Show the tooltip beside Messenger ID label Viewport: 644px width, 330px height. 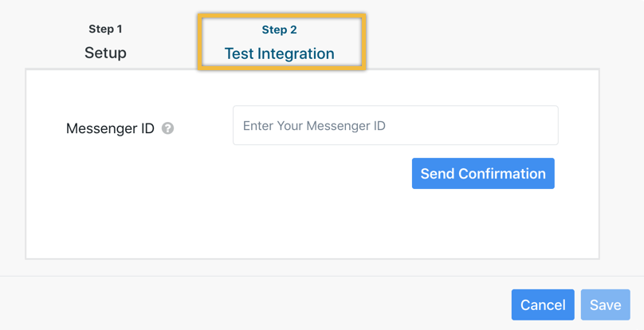tap(167, 128)
